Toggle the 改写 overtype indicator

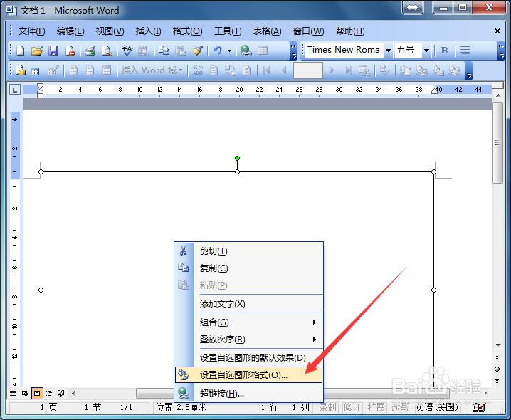click(x=399, y=407)
